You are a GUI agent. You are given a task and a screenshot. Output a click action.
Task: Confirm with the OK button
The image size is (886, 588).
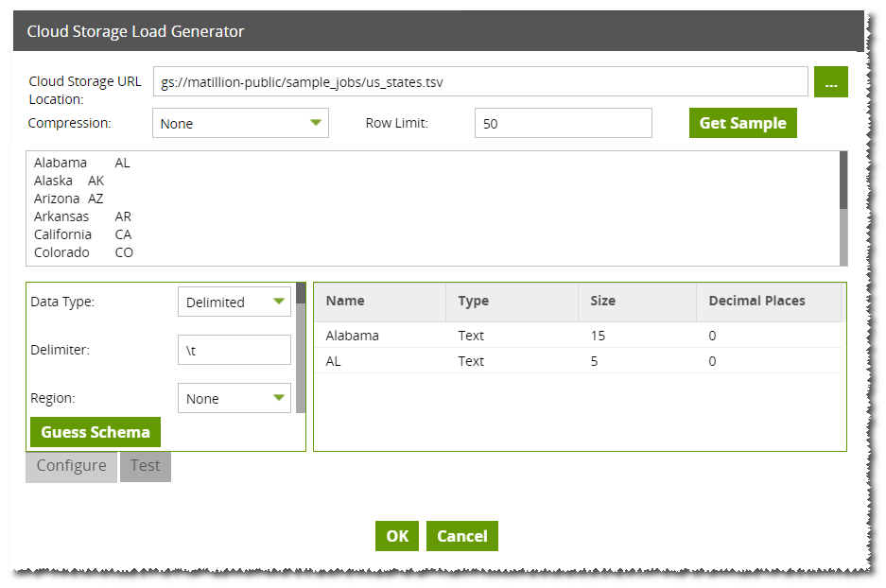[396, 535]
